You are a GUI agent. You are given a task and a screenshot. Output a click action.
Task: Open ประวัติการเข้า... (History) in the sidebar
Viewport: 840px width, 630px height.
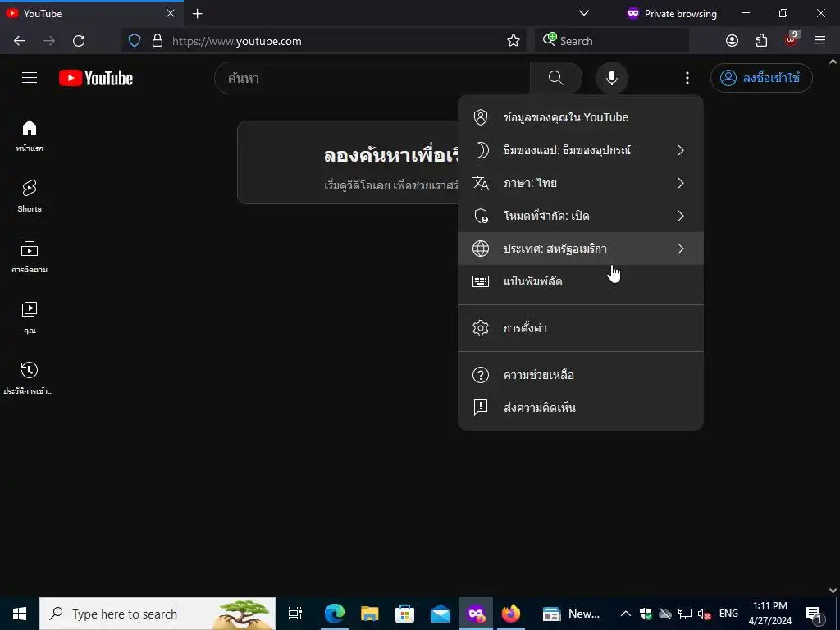pyautogui.click(x=30, y=378)
